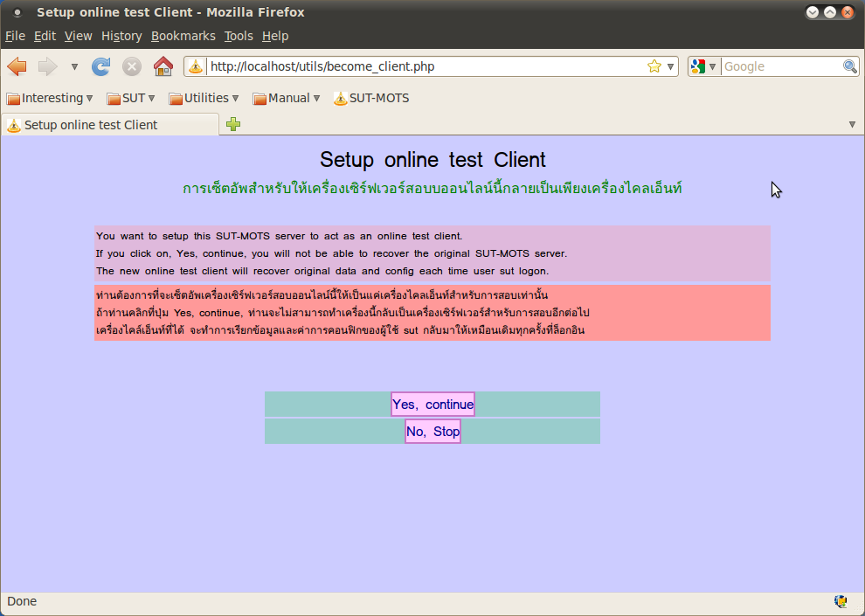This screenshot has width=865, height=616.
Task: Open the File menu
Action: click(x=15, y=36)
